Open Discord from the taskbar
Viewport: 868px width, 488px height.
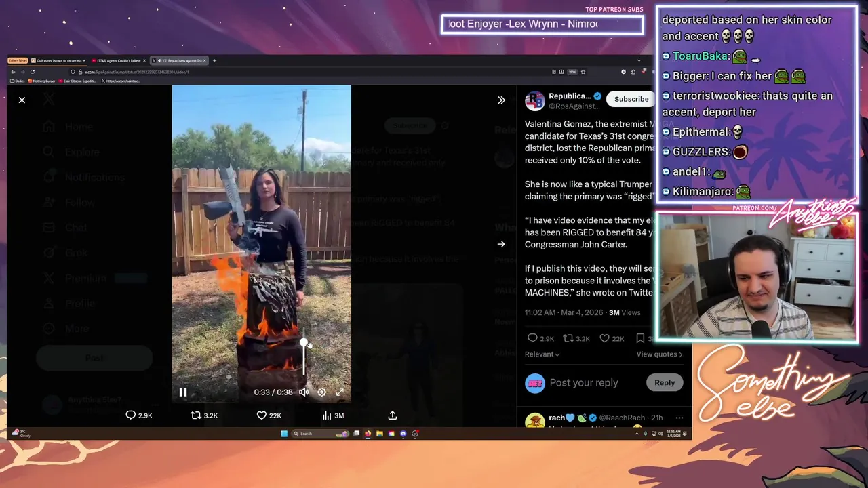403,434
